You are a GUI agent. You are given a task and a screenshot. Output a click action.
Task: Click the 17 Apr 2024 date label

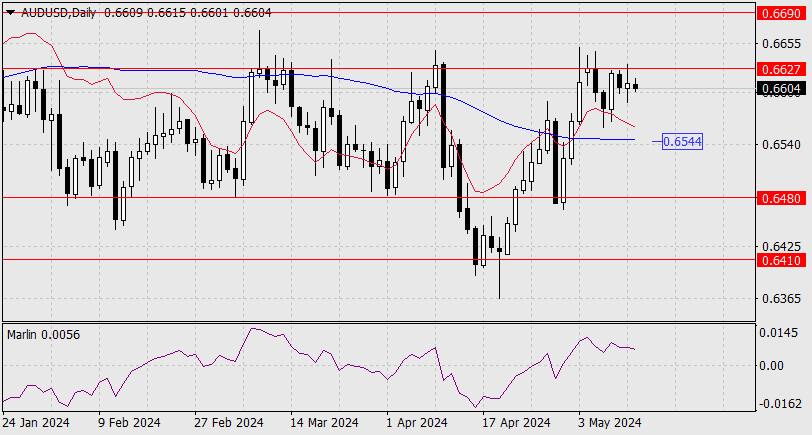pyautogui.click(x=516, y=423)
